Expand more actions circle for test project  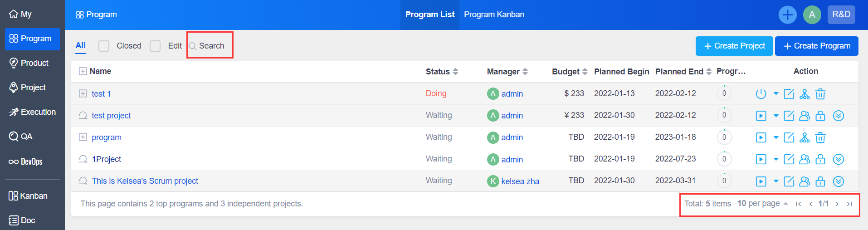click(x=839, y=116)
